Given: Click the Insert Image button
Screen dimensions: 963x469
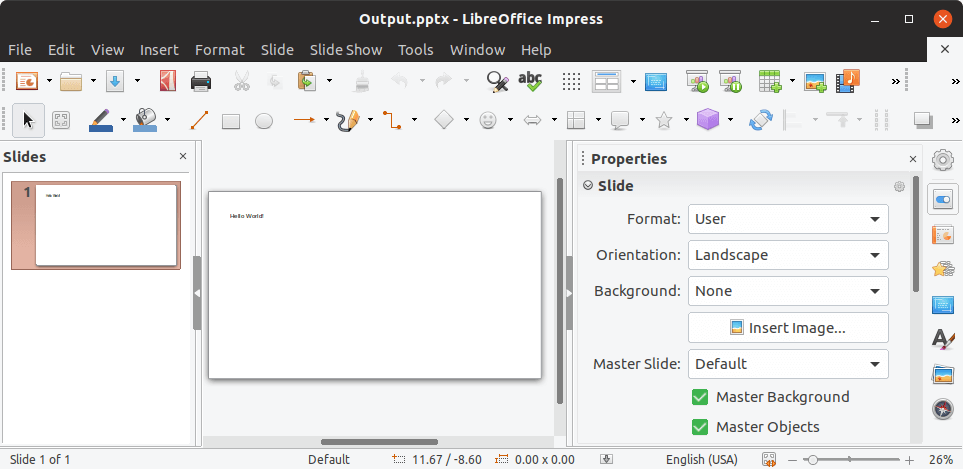Looking at the screenshot, I should click(788, 328).
